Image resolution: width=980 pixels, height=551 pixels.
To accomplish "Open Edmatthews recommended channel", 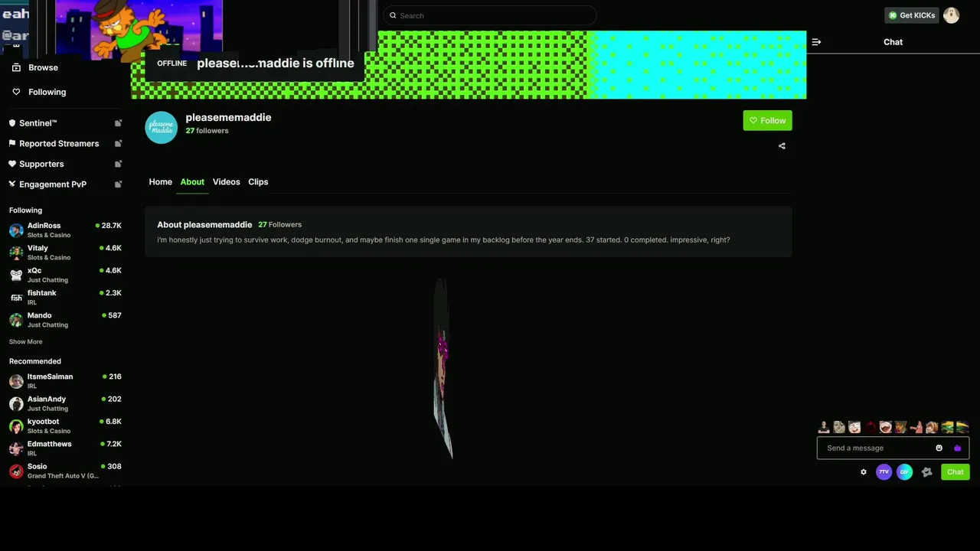I will (65, 448).
